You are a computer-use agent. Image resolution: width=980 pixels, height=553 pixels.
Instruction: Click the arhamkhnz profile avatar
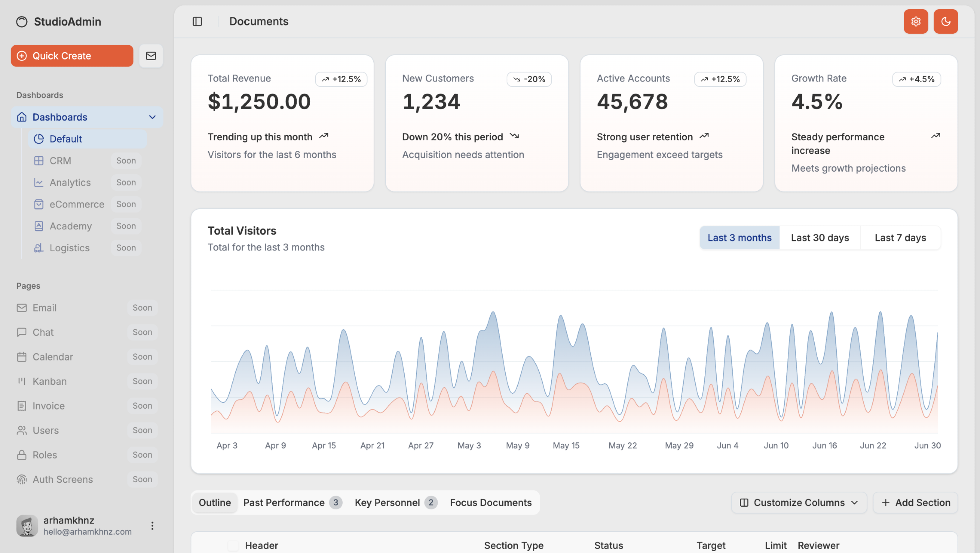27,526
